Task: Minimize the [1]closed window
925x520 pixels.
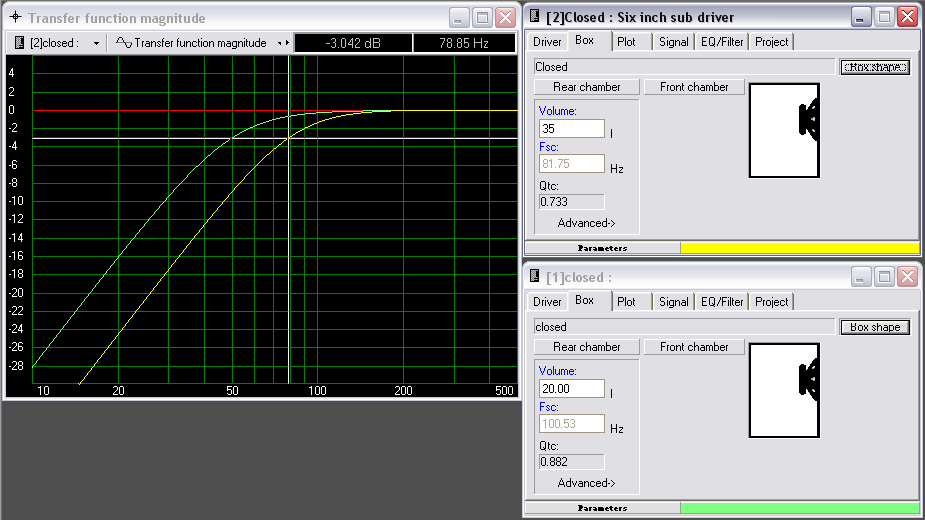Action: pyautogui.click(x=860, y=276)
